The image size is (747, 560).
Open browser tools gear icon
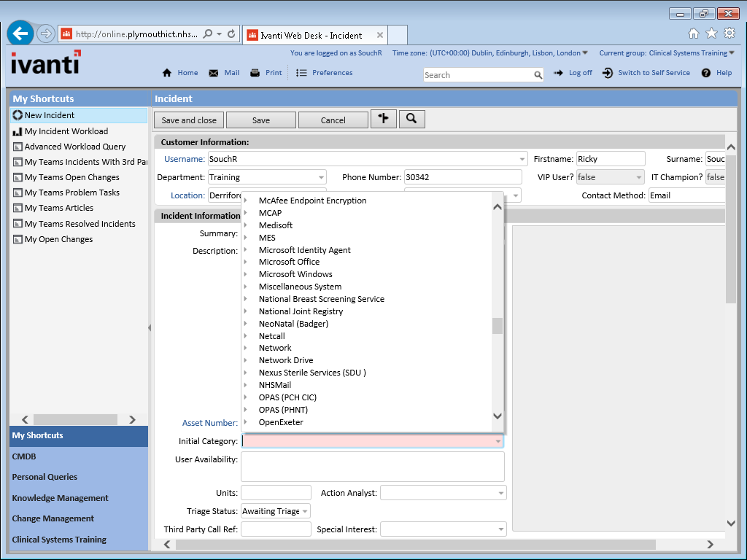tap(729, 34)
